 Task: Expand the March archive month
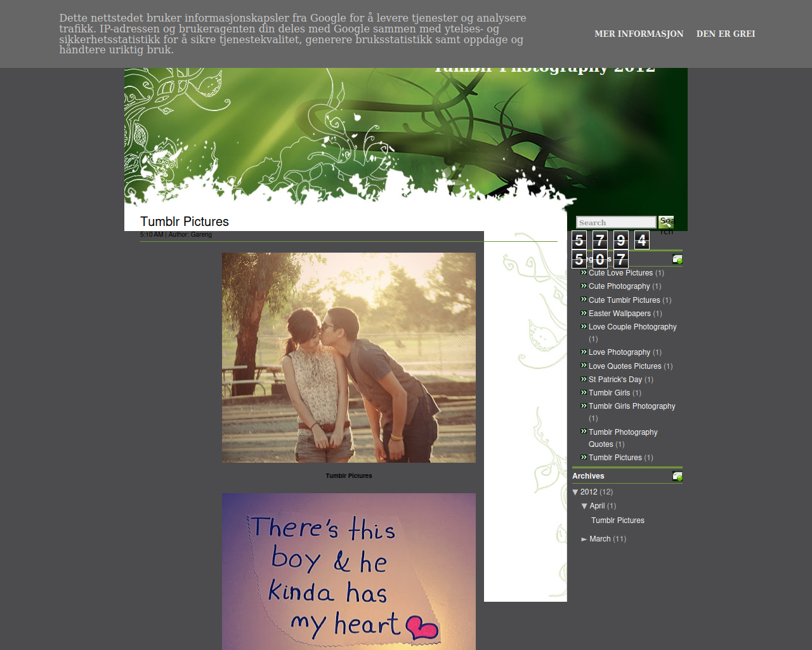(x=584, y=539)
